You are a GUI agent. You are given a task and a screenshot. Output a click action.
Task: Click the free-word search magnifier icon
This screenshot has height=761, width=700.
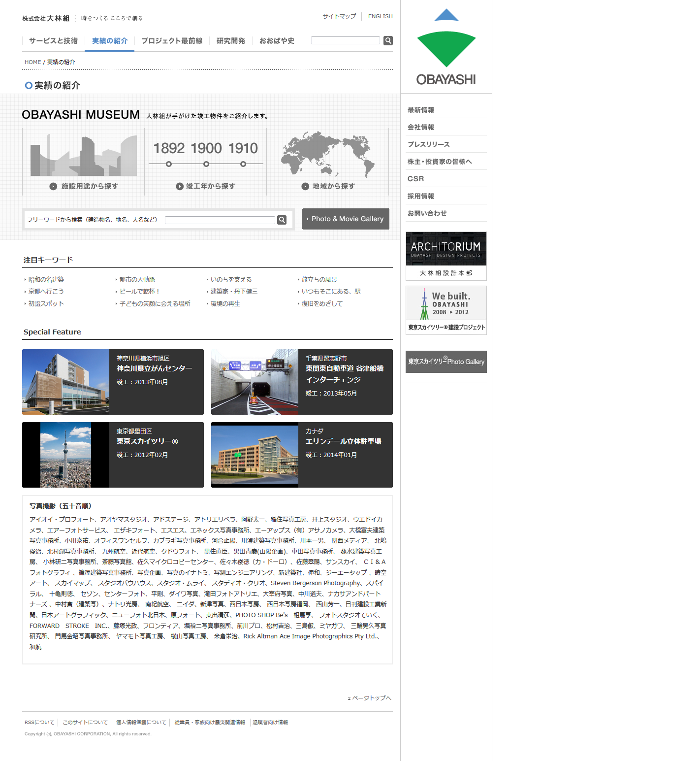[282, 220]
